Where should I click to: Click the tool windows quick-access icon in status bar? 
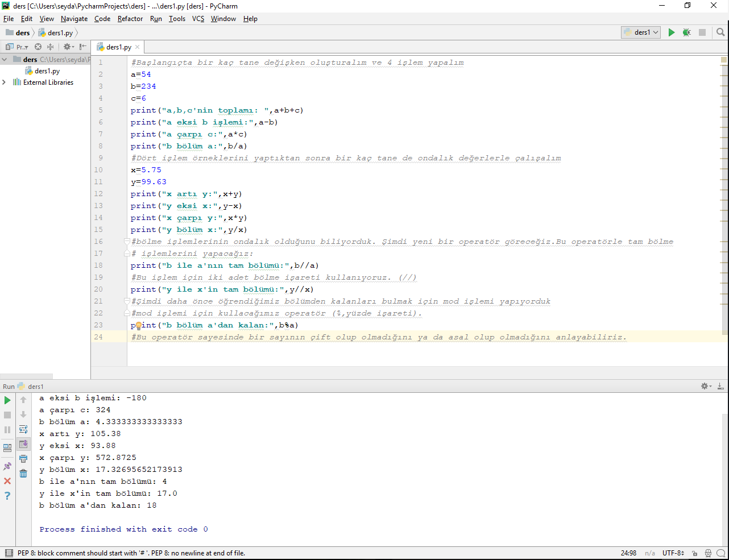[x=9, y=553]
